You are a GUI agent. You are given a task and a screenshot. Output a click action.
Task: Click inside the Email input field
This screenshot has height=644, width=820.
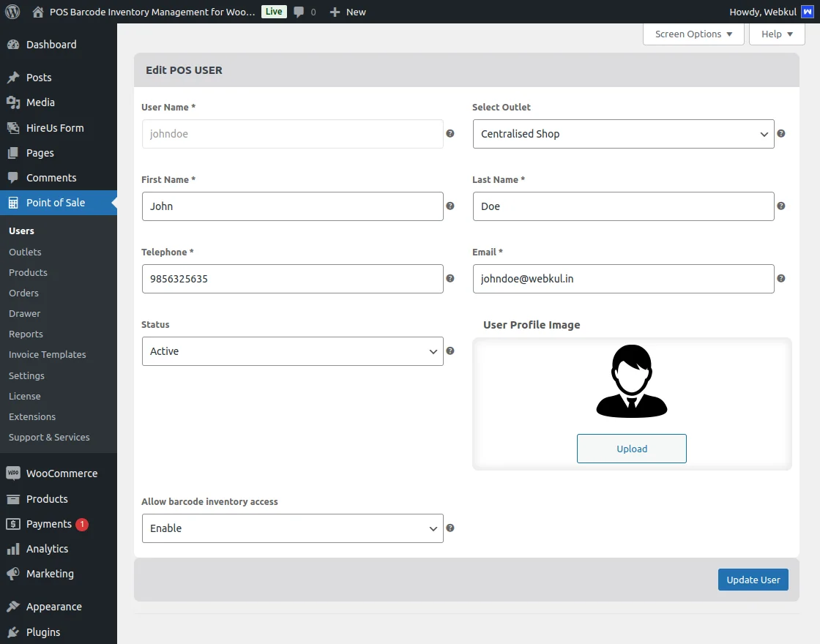(x=623, y=279)
